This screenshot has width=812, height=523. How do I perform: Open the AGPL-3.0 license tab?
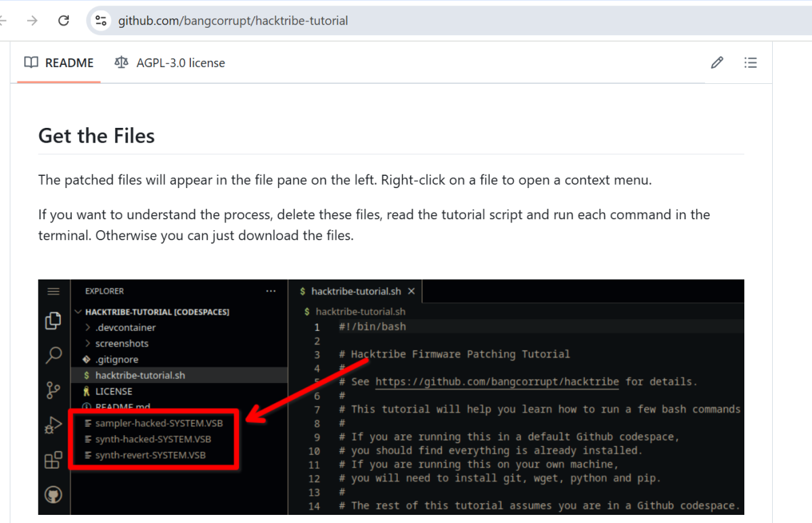pos(170,63)
